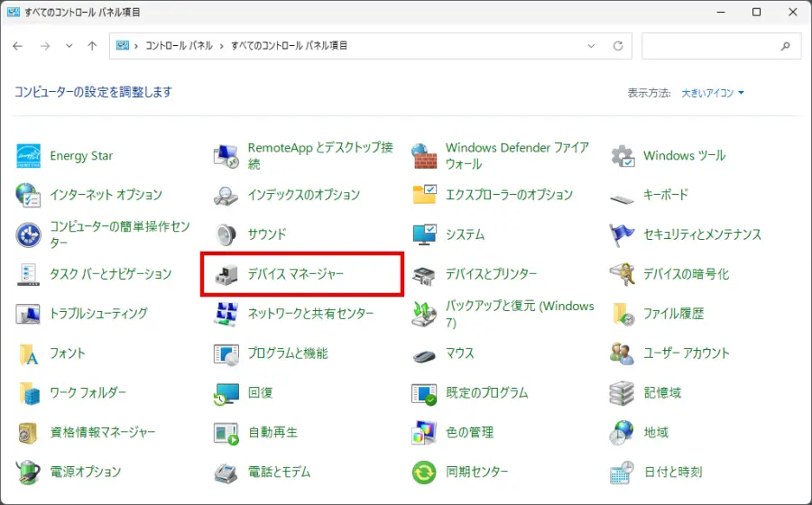This screenshot has height=505, width=812.
Task: Click the ファイル履歴 folder icon
Action: [x=622, y=314]
